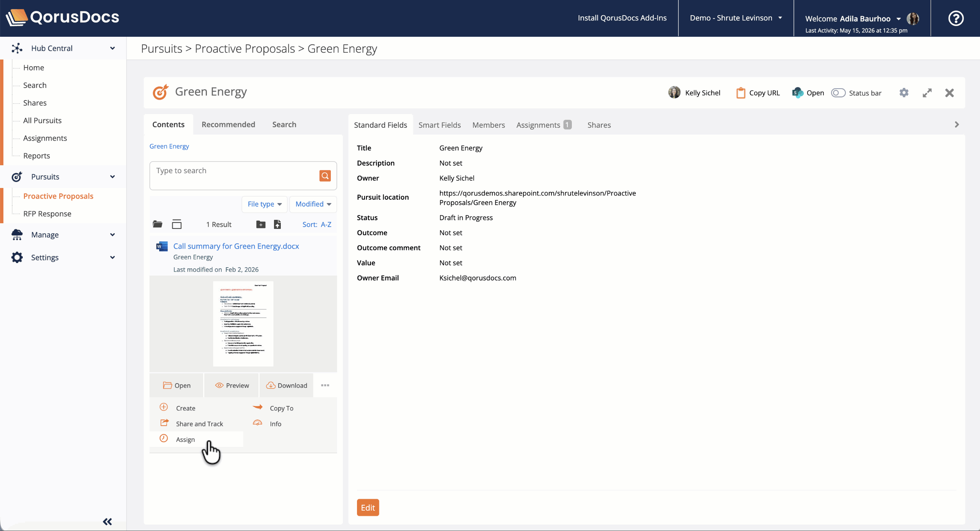Image resolution: width=980 pixels, height=531 pixels.
Task: Open the help question mark icon
Action: (956, 18)
